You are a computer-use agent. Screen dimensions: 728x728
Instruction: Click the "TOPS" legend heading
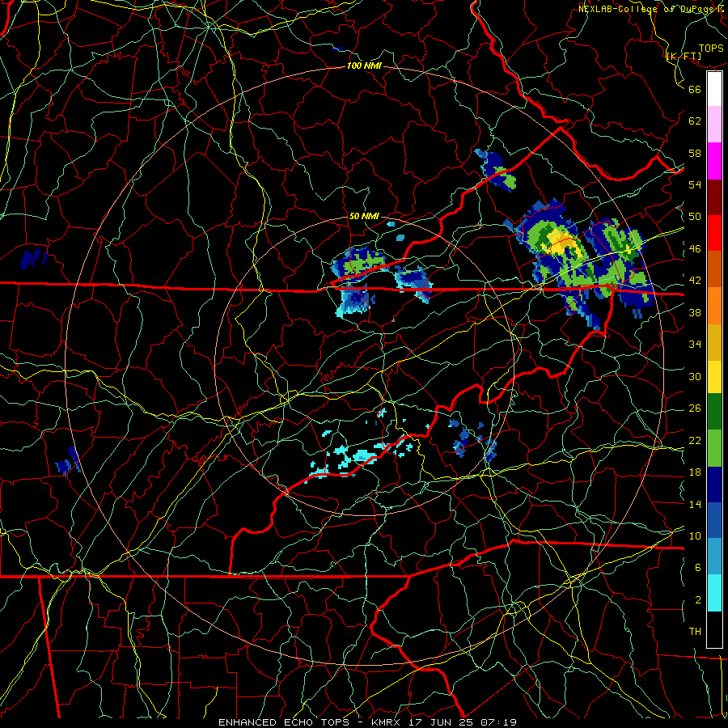click(x=711, y=48)
